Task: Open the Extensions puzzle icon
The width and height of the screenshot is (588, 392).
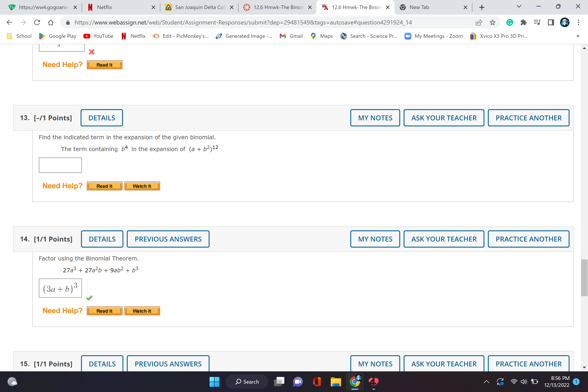Action: point(523,23)
